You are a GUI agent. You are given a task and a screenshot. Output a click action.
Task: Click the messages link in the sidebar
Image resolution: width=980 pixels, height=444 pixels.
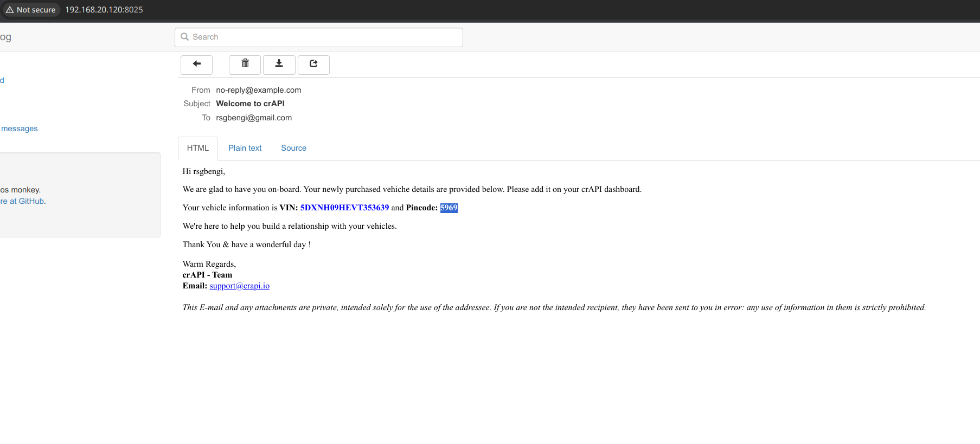(x=20, y=128)
